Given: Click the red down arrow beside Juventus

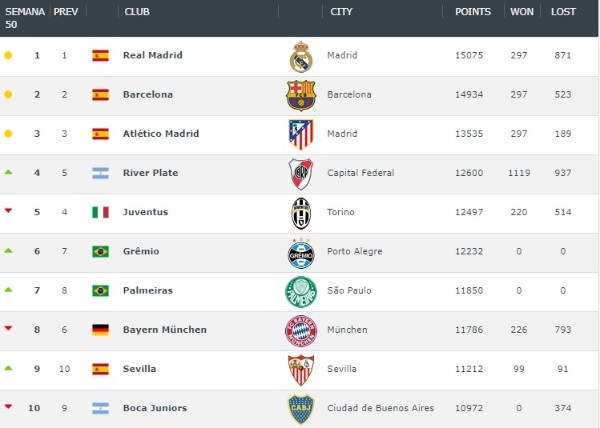Looking at the screenshot, I should pyautogui.click(x=8, y=211).
